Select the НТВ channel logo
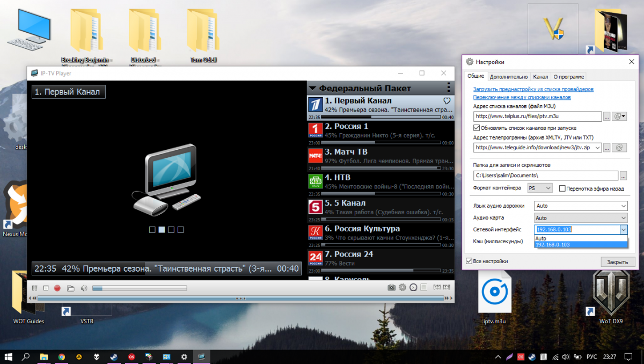The image size is (644, 364). tap(315, 181)
